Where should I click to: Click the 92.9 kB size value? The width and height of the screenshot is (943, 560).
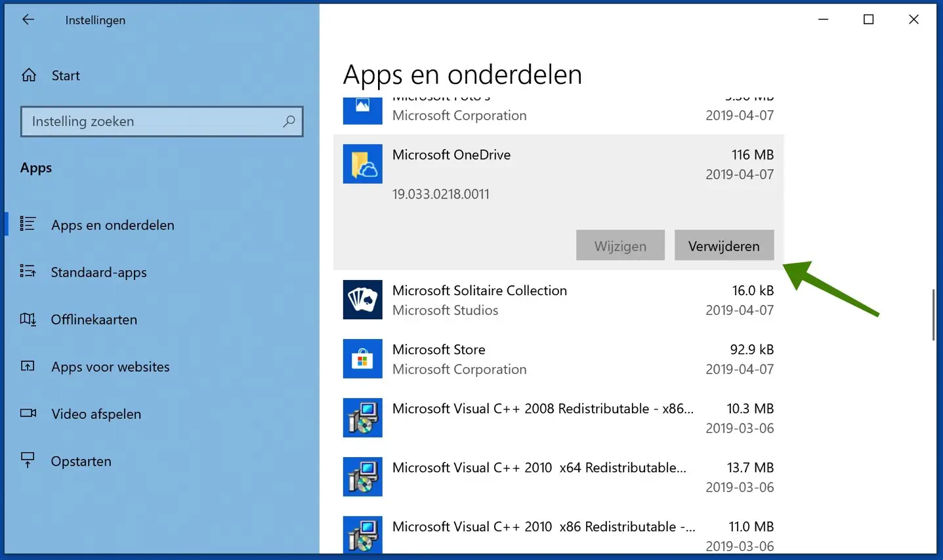tap(752, 350)
